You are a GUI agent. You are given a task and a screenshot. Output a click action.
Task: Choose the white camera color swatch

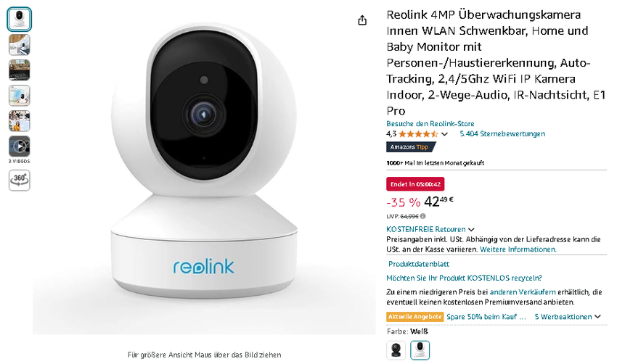pyautogui.click(x=420, y=349)
